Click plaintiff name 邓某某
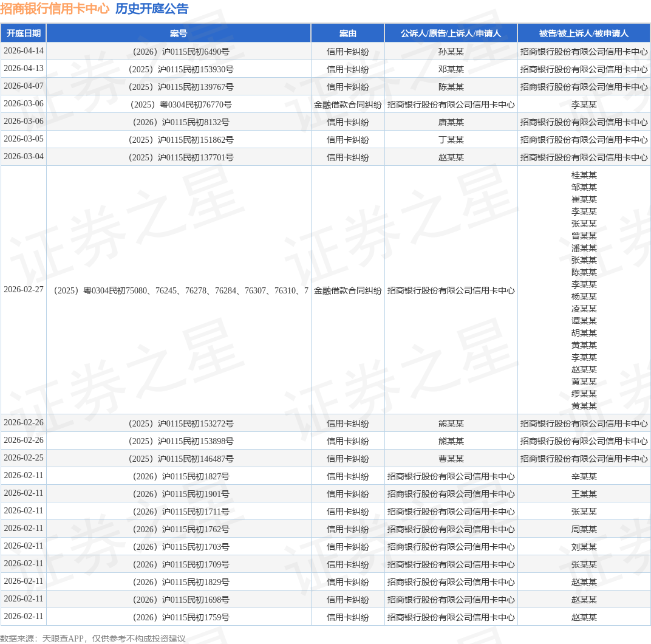 point(451,69)
